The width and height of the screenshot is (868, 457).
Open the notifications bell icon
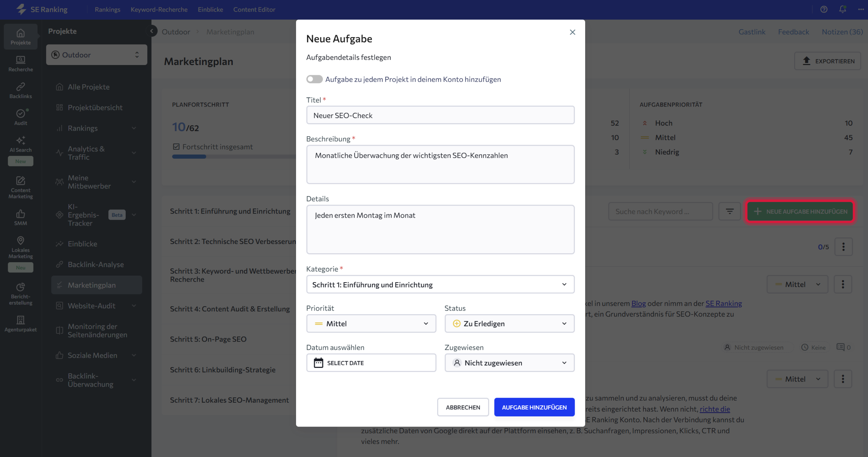click(842, 9)
